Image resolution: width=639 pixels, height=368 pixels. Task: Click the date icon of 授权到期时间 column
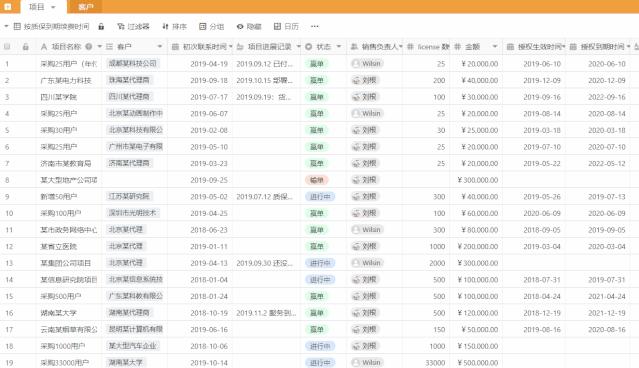pos(573,47)
